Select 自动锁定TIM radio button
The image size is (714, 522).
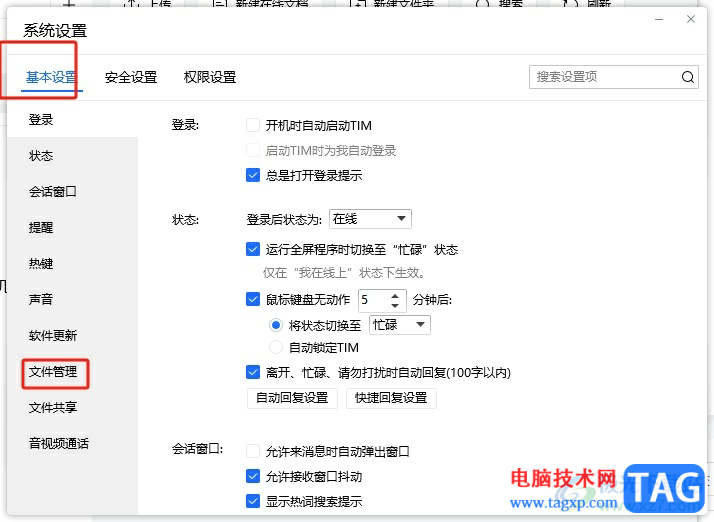[x=275, y=348]
